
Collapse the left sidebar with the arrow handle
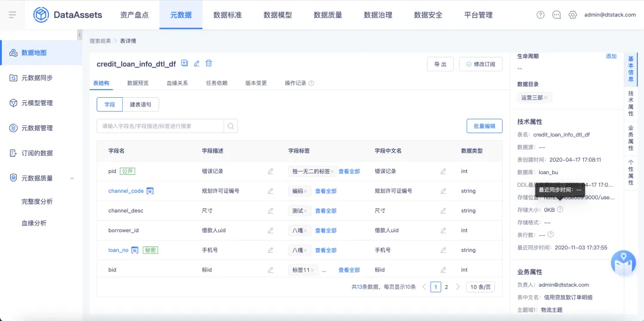tap(80, 35)
